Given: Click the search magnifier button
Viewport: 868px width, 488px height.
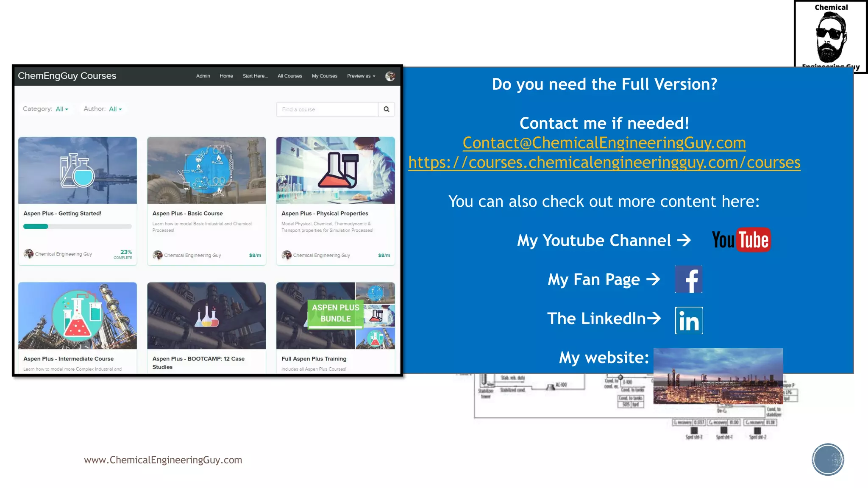Looking at the screenshot, I should pyautogui.click(x=387, y=109).
